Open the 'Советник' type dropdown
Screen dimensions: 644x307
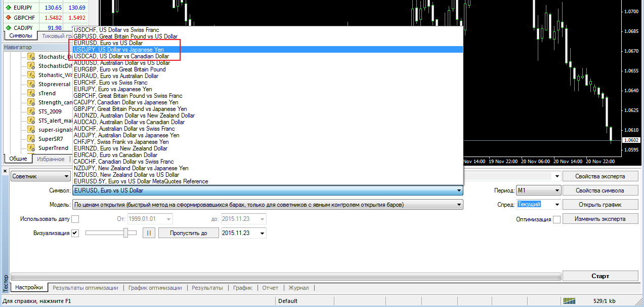[x=40, y=176]
